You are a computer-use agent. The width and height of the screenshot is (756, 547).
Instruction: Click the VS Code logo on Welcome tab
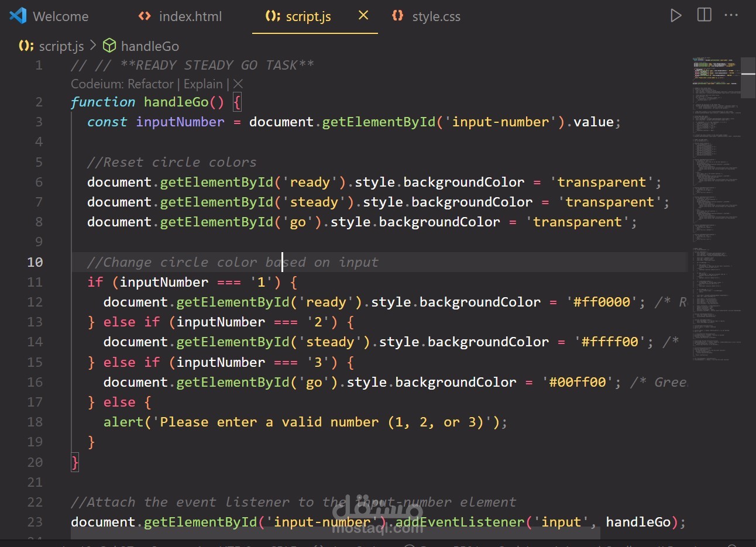pyautogui.click(x=18, y=16)
